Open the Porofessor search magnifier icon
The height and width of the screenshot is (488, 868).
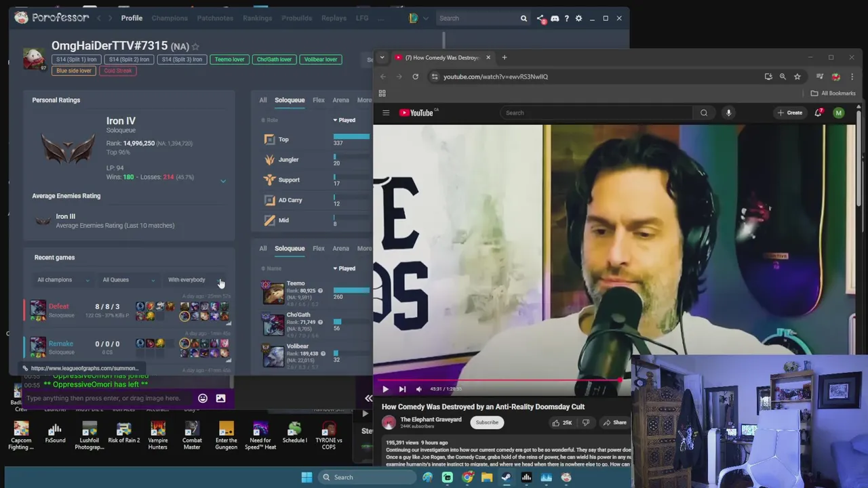pos(524,18)
